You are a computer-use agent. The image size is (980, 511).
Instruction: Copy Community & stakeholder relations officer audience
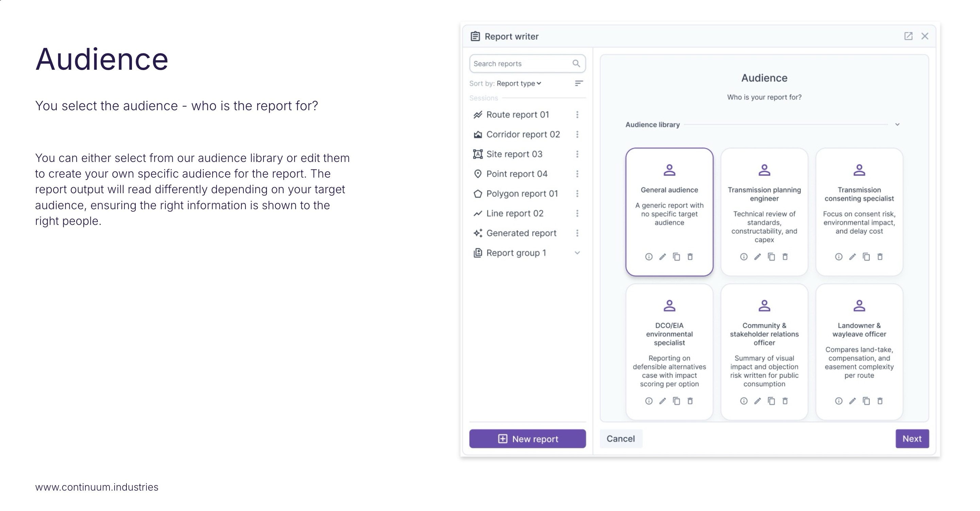point(771,401)
